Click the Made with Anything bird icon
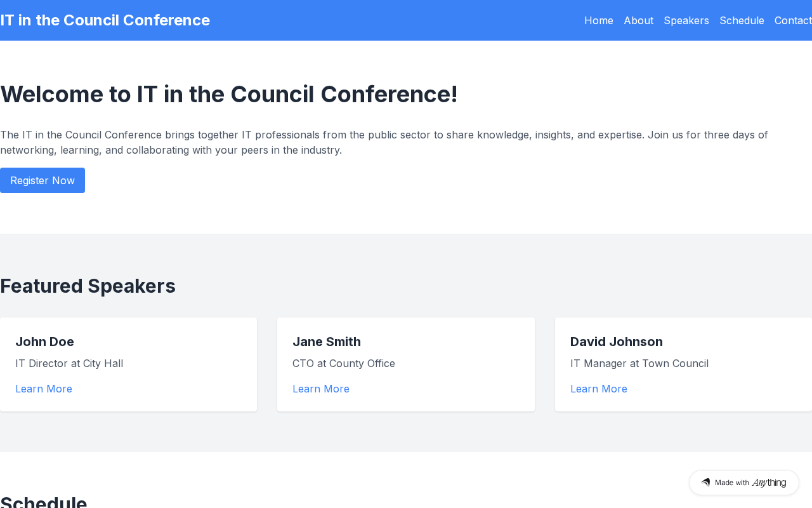 click(705, 483)
